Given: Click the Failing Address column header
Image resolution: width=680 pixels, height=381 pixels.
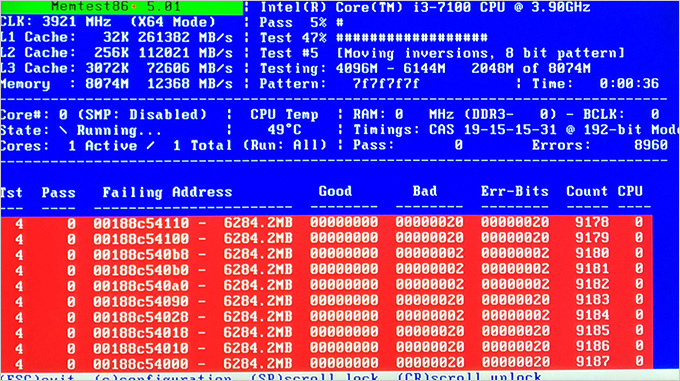Looking at the screenshot, I should click(x=167, y=192).
